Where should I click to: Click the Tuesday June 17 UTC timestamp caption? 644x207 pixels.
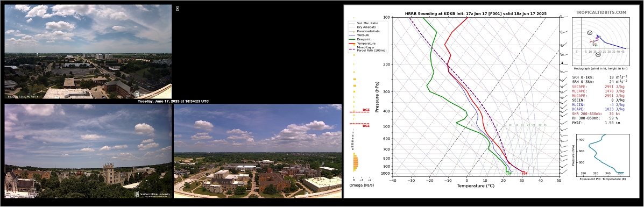[173, 101]
